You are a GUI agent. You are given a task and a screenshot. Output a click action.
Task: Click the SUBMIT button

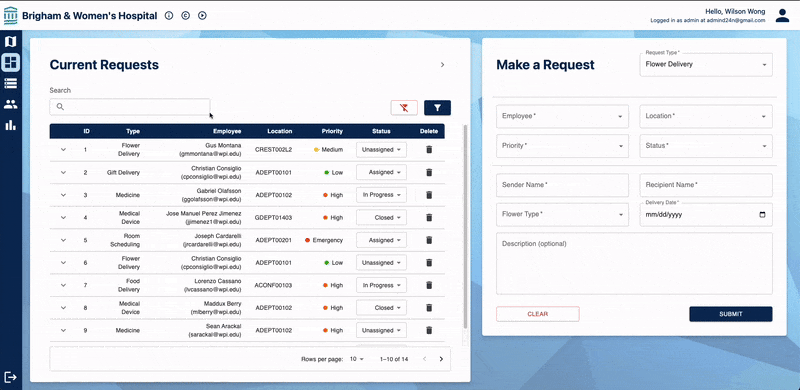pyautogui.click(x=731, y=314)
